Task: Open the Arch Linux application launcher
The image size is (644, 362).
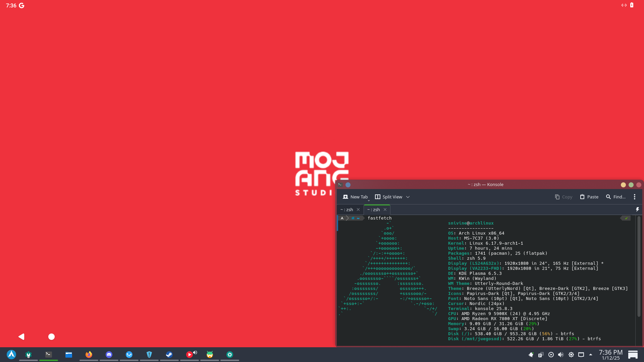Action: coord(11,354)
